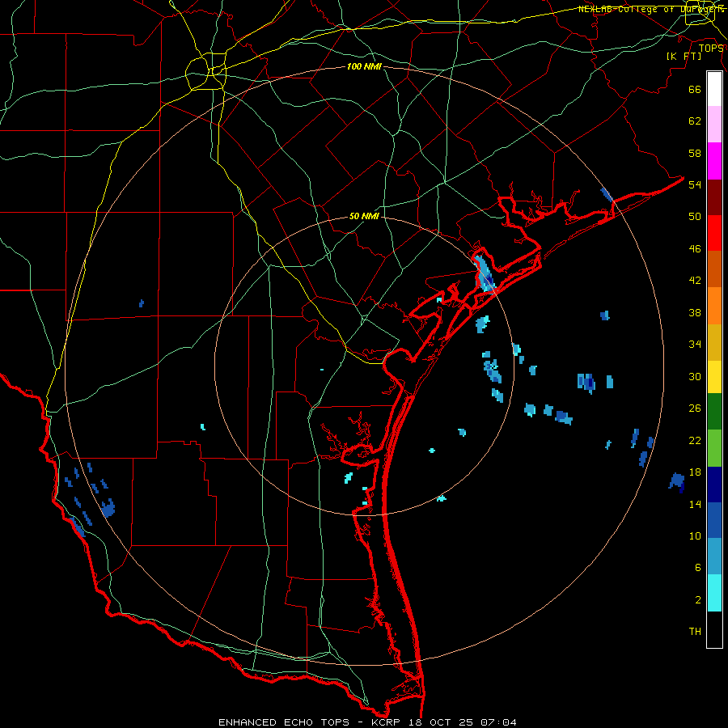Viewport: 728px width, 728px height.
Task: Click the '[K FT]' units label
Action: coord(684,56)
